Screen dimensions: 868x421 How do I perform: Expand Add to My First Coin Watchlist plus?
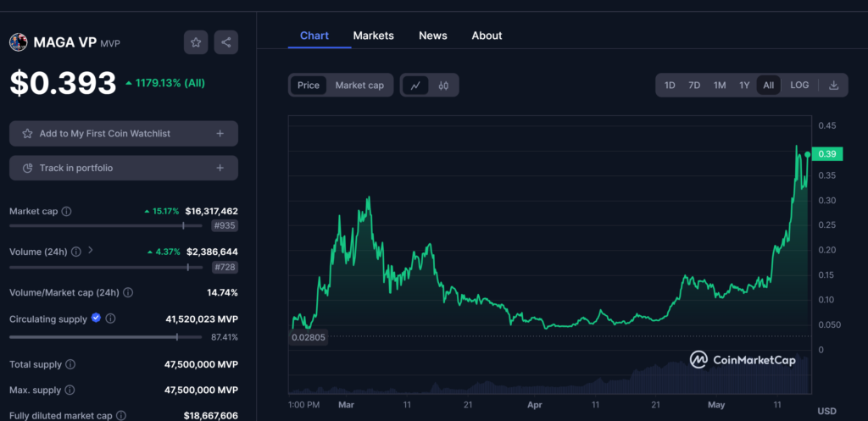pyautogui.click(x=220, y=134)
